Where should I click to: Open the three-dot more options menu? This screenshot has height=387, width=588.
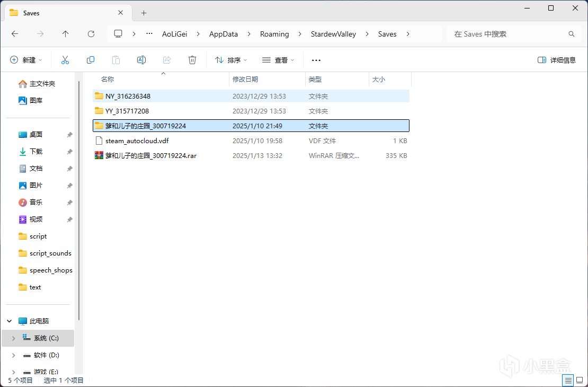[316, 60]
